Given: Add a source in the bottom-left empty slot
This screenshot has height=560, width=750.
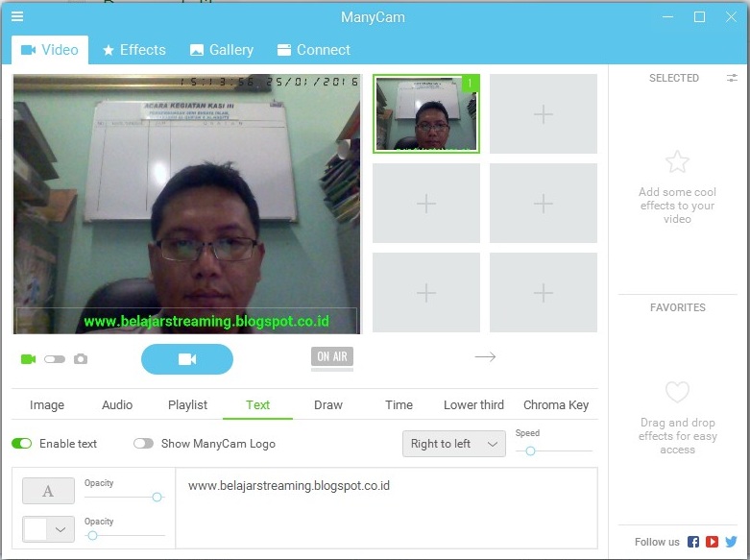Looking at the screenshot, I should point(426,292).
